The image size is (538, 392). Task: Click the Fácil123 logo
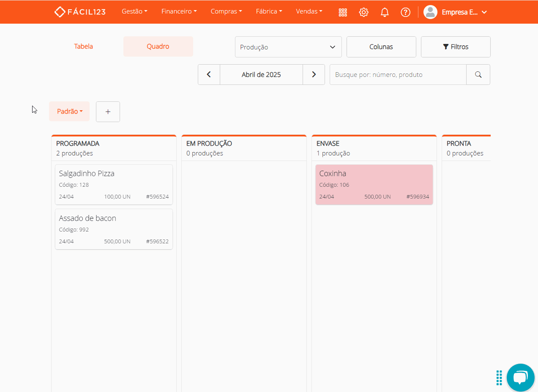[x=80, y=12]
